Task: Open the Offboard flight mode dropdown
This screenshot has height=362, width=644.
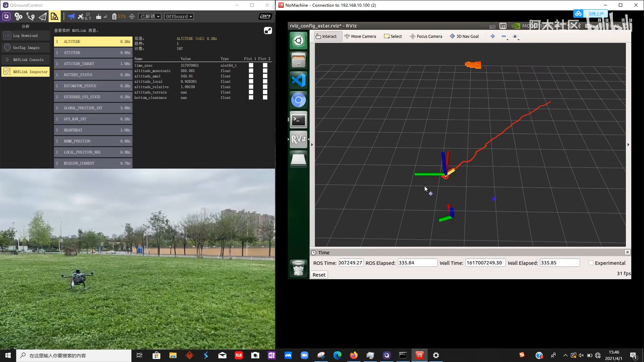Action: [179, 16]
